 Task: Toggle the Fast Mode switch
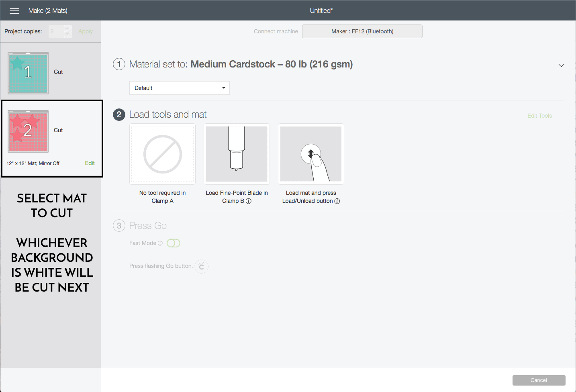(x=174, y=243)
